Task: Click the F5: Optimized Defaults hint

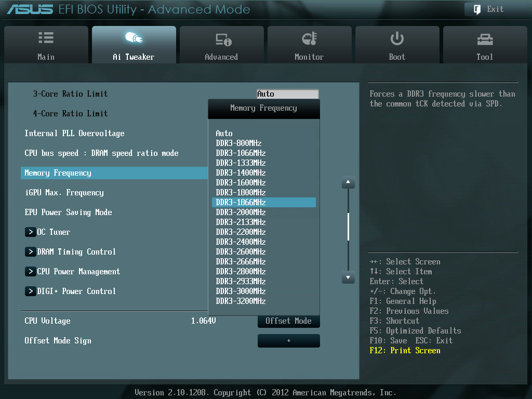Action: point(415,331)
